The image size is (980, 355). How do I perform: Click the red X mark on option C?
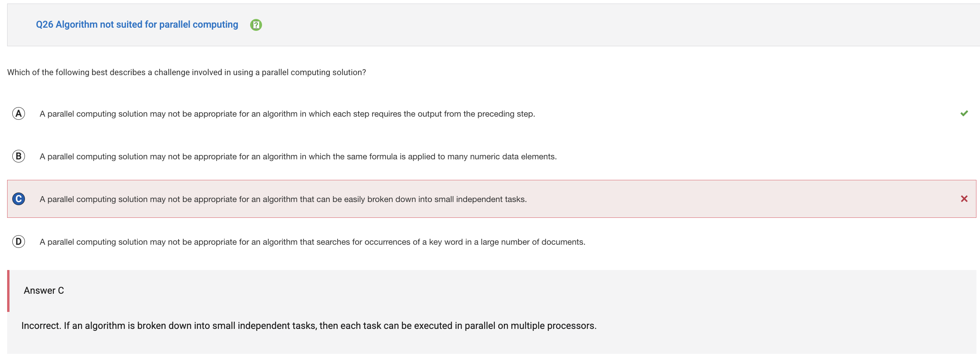(x=964, y=199)
